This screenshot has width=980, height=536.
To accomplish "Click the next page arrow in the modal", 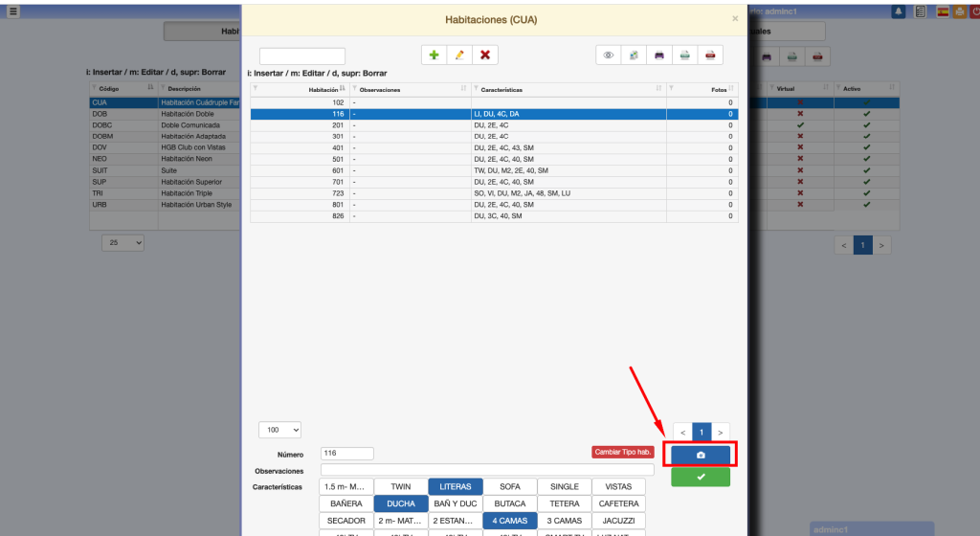I will (x=721, y=432).
